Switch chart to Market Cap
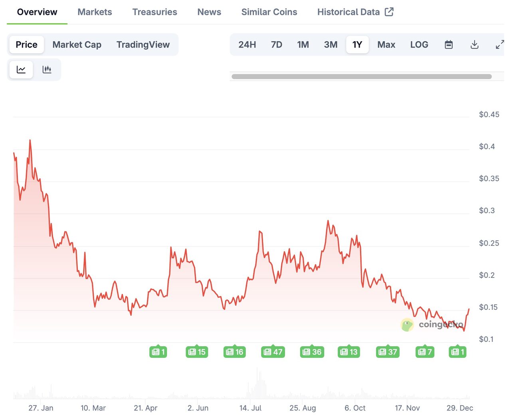The width and height of the screenshot is (511, 420). tap(77, 45)
